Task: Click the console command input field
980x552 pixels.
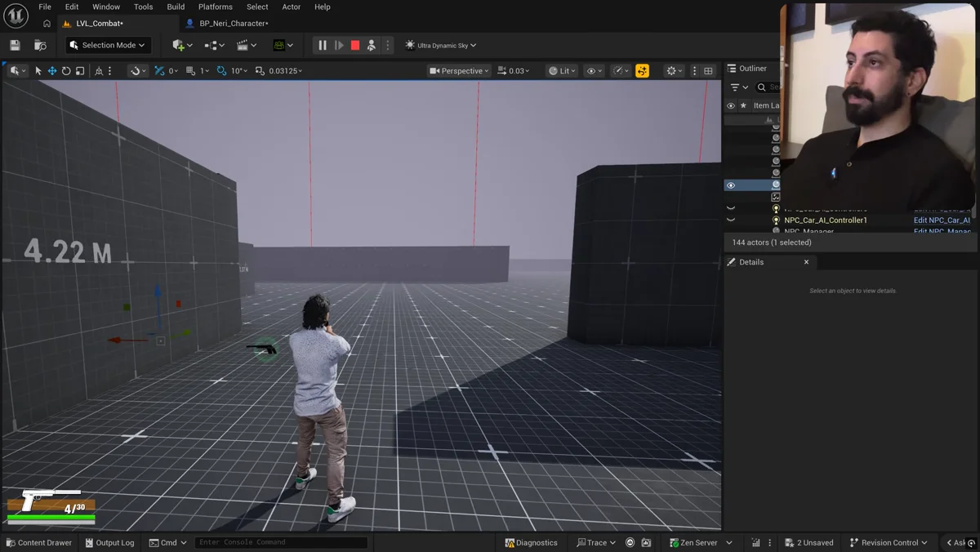Action: click(281, 542)
